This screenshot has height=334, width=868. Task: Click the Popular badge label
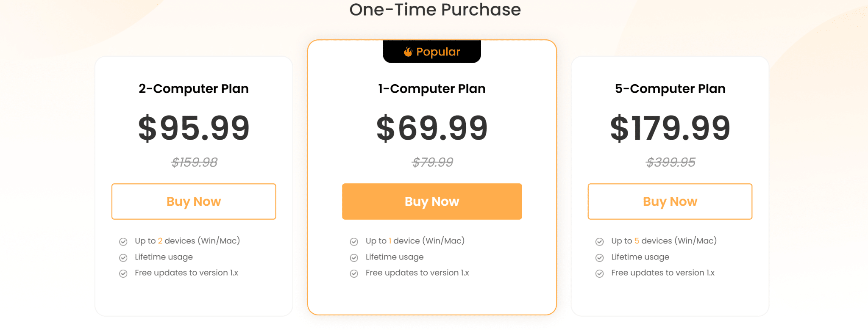pyautogui.click(x=438, y=52)
